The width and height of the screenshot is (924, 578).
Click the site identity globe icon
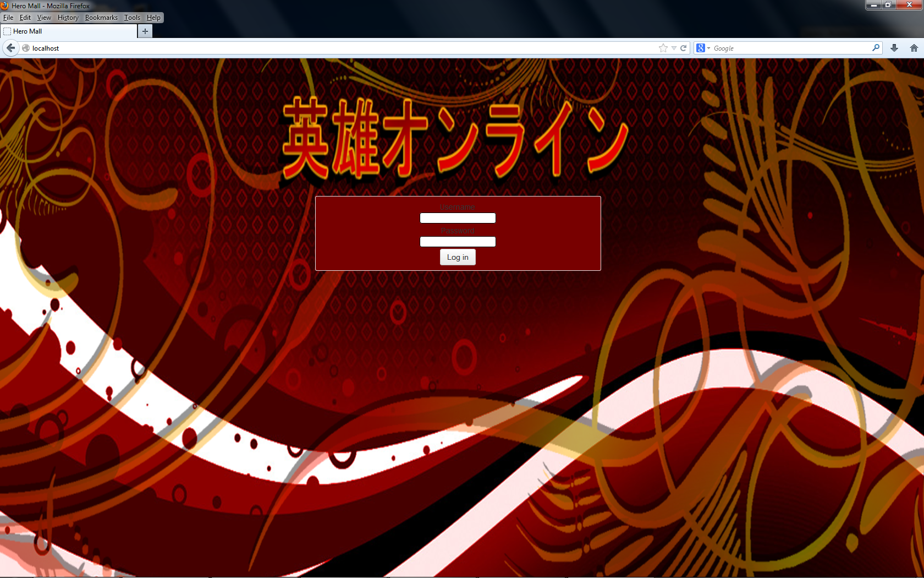click(26, 48)
